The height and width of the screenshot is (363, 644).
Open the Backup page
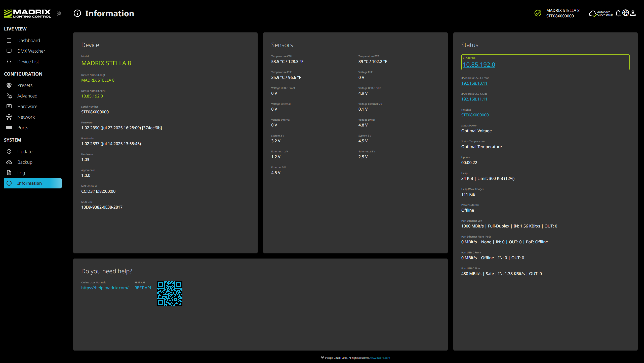[x=25, y=162]
